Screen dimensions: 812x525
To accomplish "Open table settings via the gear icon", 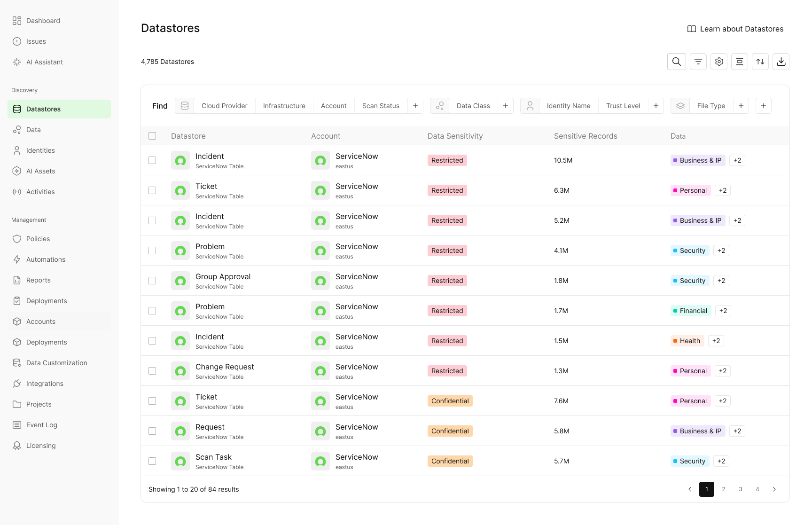I will pos(718,62).
